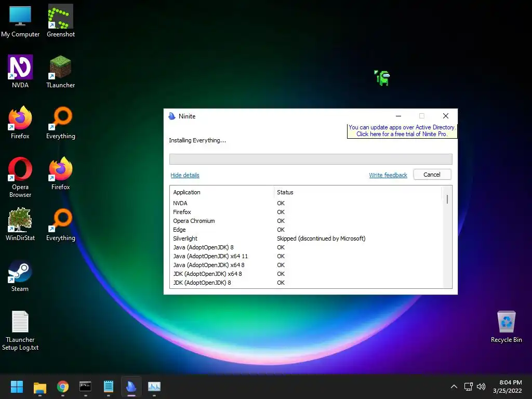
Task: Select the Opera Browser desktop shortcut
Action: coord(20,177)
